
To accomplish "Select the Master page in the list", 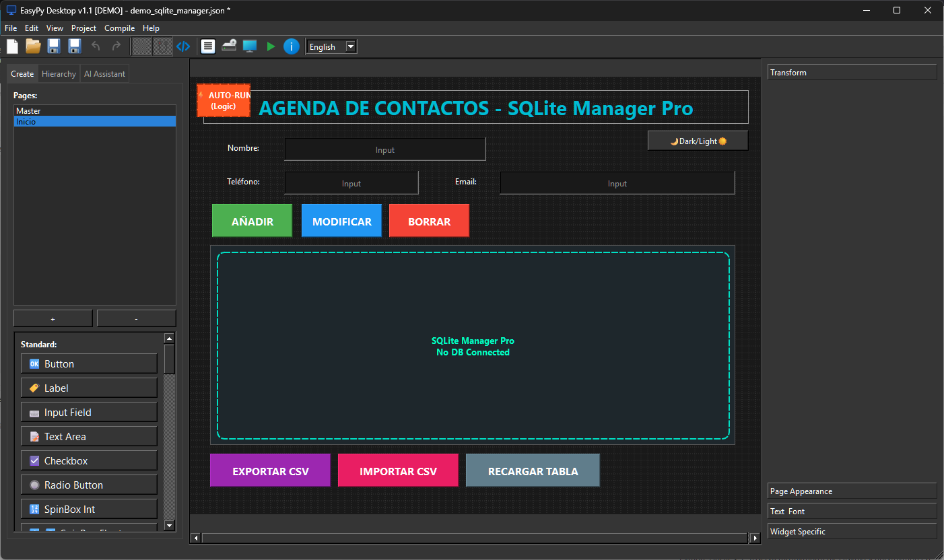I will 95,110.
